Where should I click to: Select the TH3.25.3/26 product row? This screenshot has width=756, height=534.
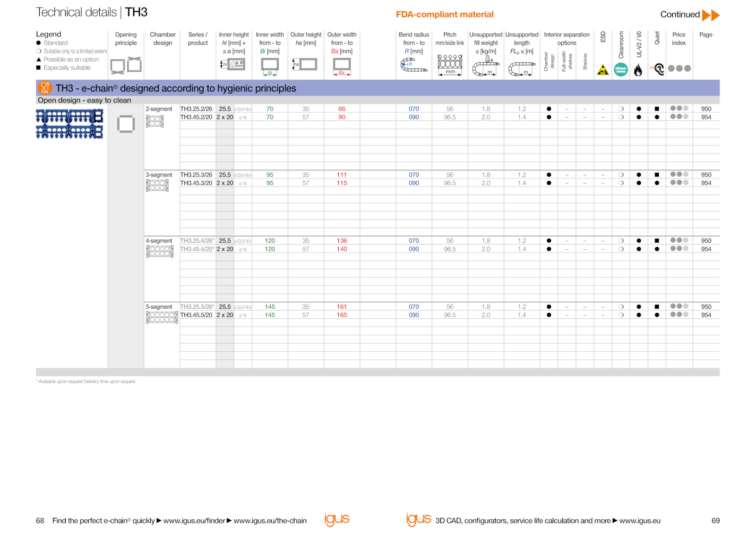(449, 175)
